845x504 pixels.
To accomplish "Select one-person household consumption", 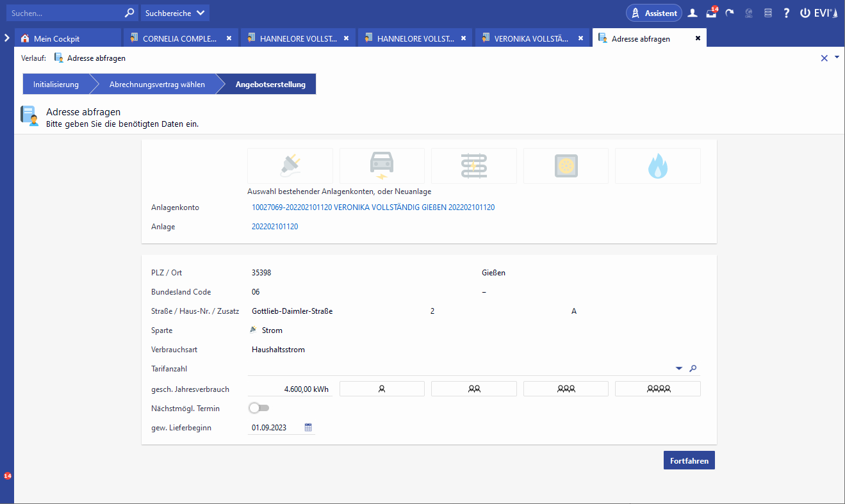I will click(x=382, y=389).
